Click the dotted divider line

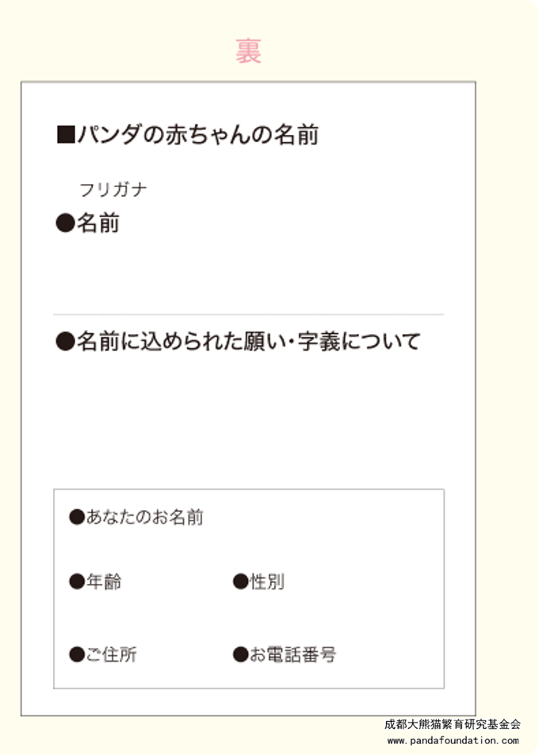click(248, 315)
